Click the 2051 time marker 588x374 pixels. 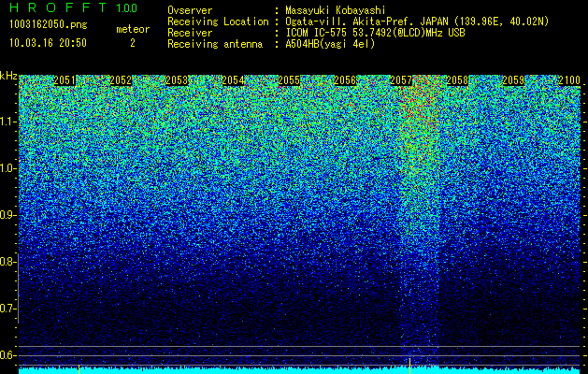pos(65,80)
